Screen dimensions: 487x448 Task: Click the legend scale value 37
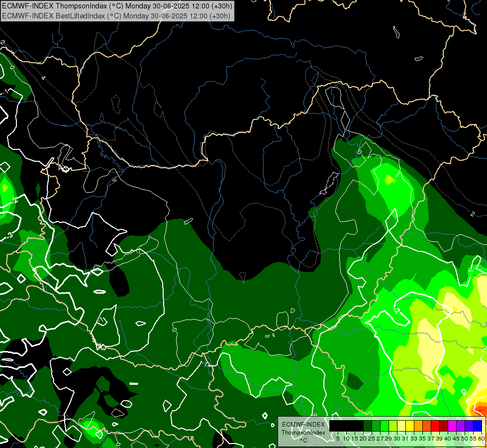tap(431, 439)
